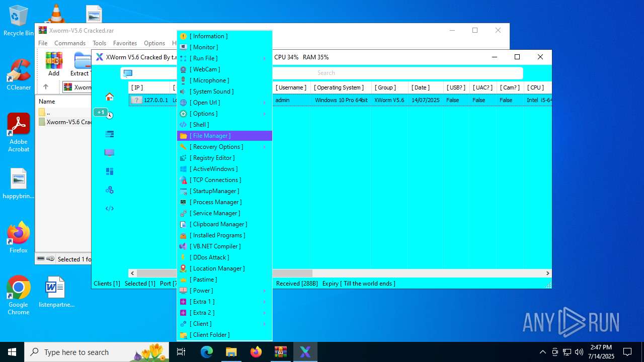Click the Clipboard Manager icon

coord(184,224)
